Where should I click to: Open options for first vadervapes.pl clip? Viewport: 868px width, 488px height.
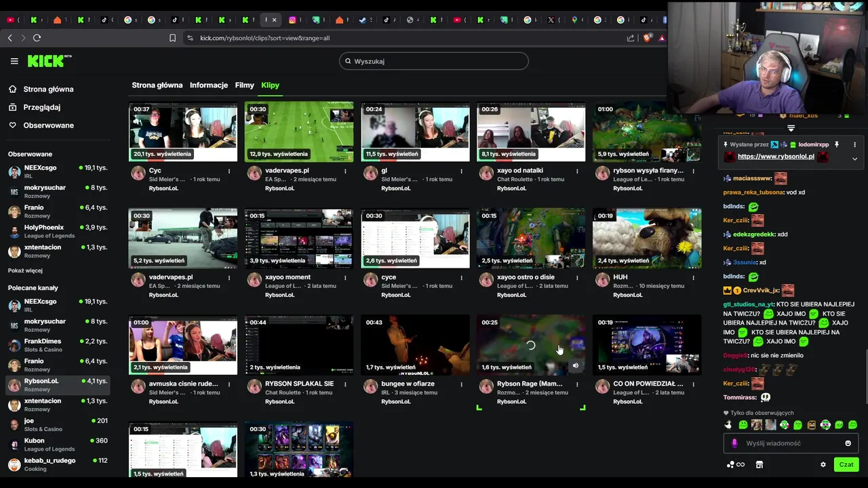345,171
